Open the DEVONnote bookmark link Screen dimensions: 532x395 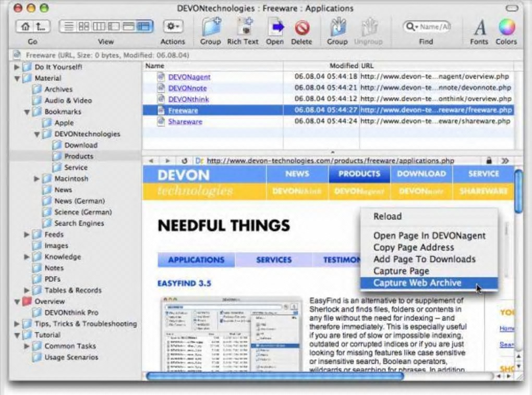pos(188,88)
